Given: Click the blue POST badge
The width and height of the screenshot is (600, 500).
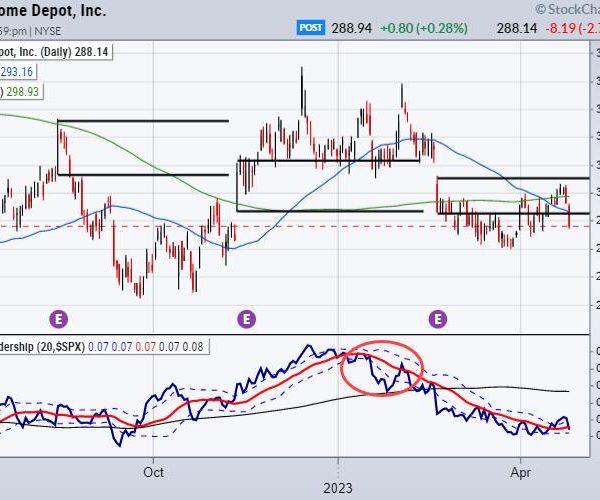Looking at the screenshot, I should coord(310,28).
